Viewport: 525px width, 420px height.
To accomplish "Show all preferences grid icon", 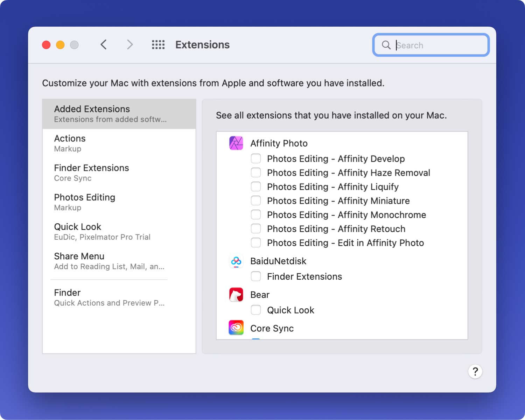I will [x=158, y=45].
